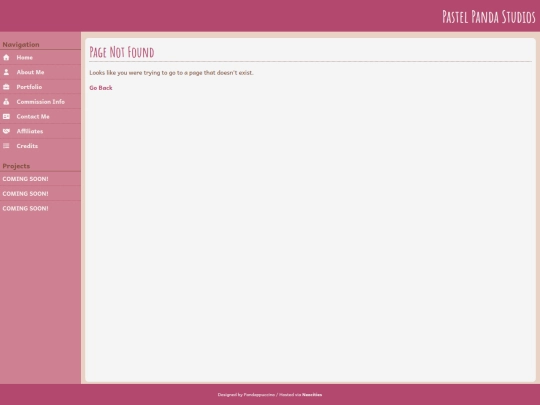Click the Affiliates handshake icon
Image resolution: width=540 pixels, height=405 pixels.
(x=6, y=131)
